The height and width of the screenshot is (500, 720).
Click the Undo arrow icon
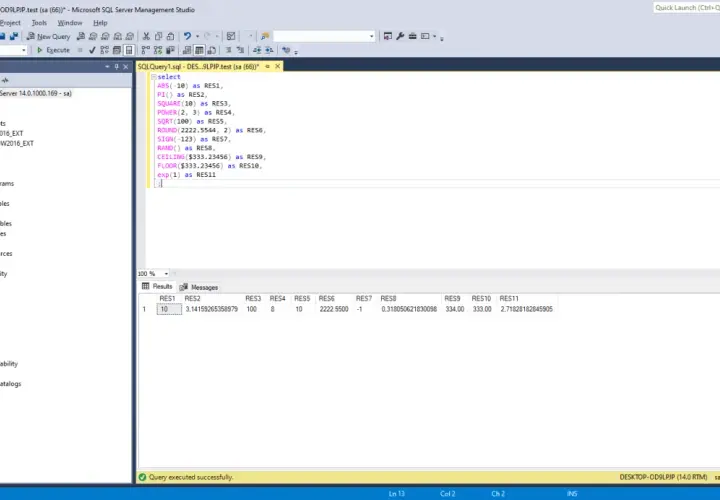187,36
